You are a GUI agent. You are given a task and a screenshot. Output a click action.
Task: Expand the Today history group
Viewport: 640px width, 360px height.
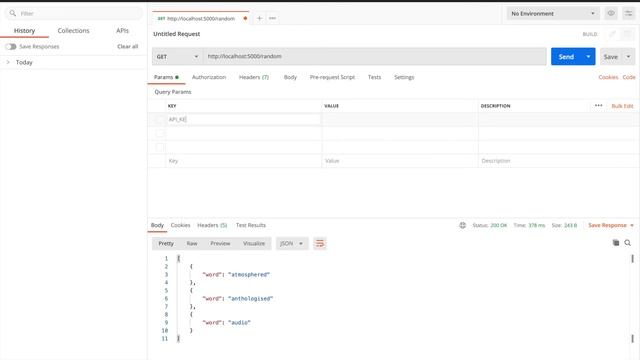point(8,62)
